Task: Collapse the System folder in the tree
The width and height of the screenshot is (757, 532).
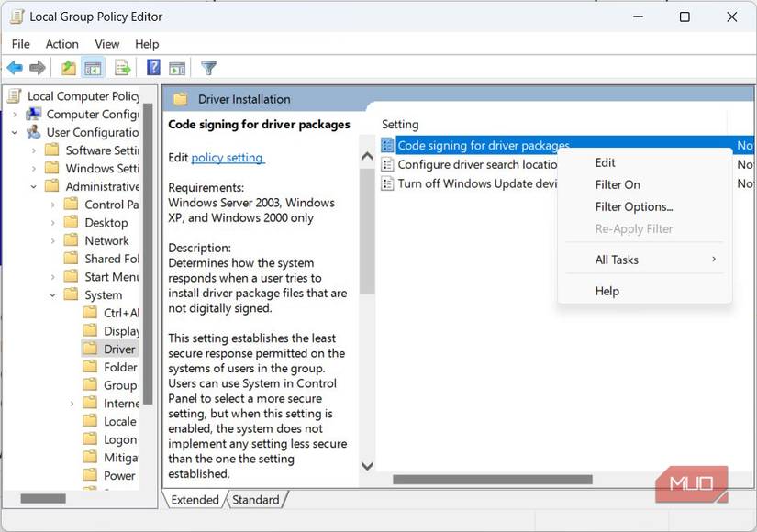Action: pos(52,294)
